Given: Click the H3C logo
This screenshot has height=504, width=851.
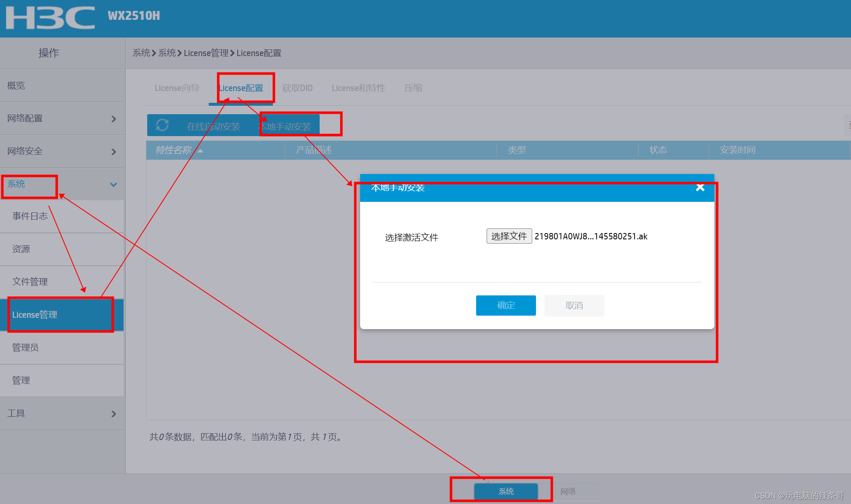Looking at the screenshot, I should pyautogui.click(x=50, y=18).
